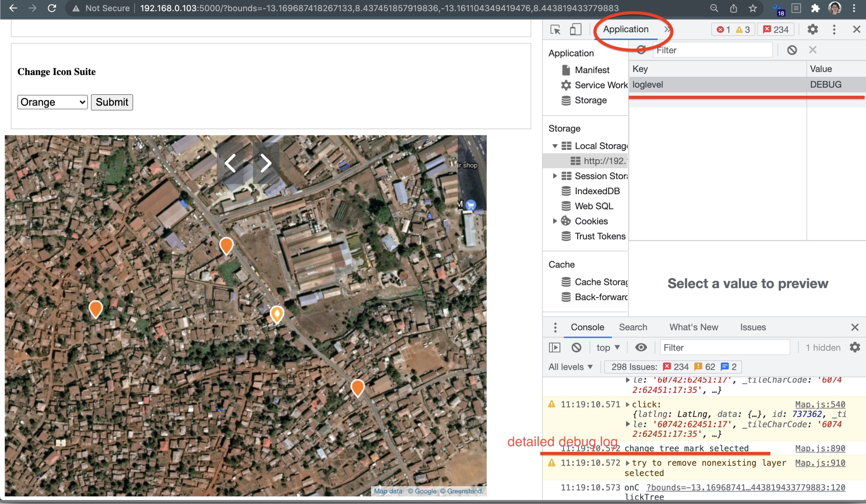Select Trust Tokens in the Storage tree

point(593,237)
